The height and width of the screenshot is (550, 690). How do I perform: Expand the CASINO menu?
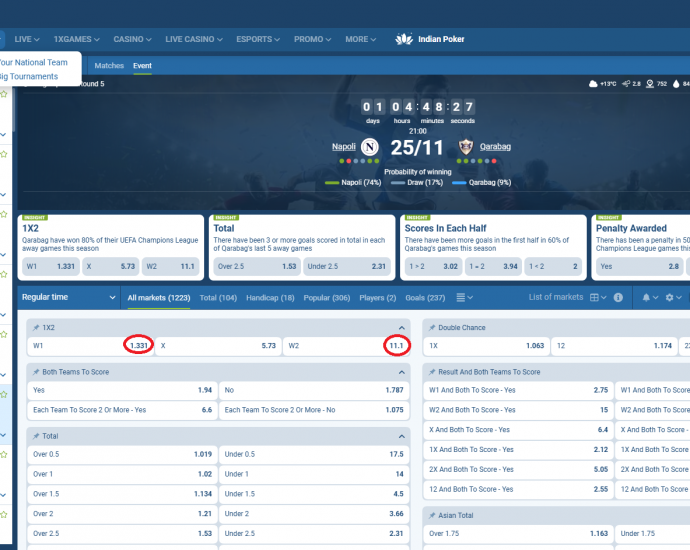tap(132, 39)
